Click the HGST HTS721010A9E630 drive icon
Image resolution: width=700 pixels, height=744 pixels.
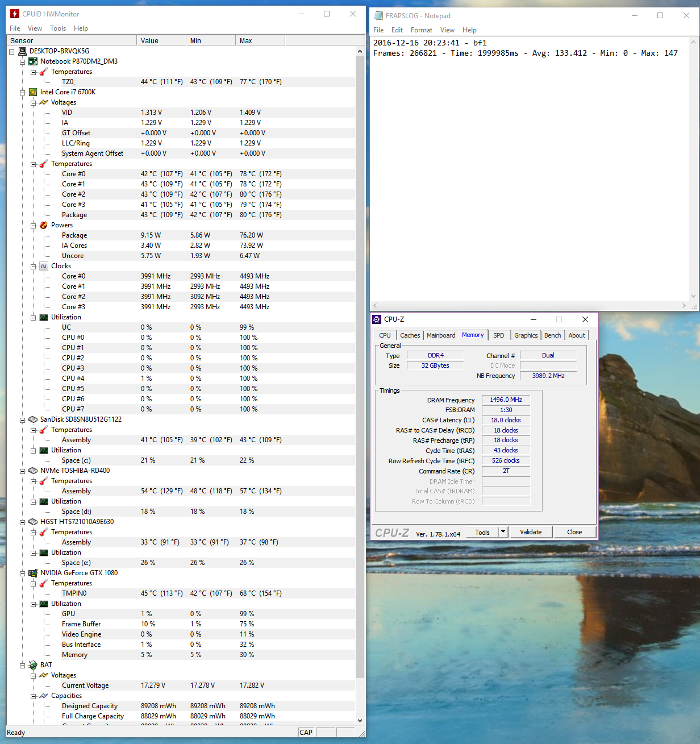(x=33, y=522)
